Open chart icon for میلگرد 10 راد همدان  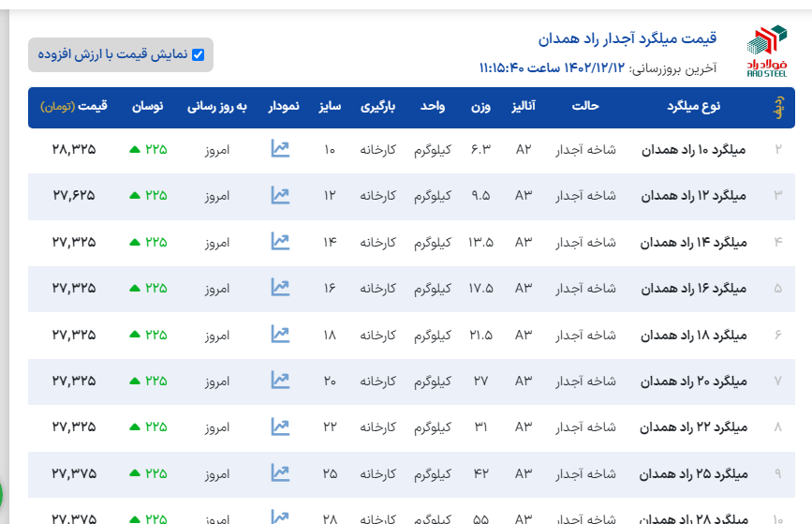(280, 149)
